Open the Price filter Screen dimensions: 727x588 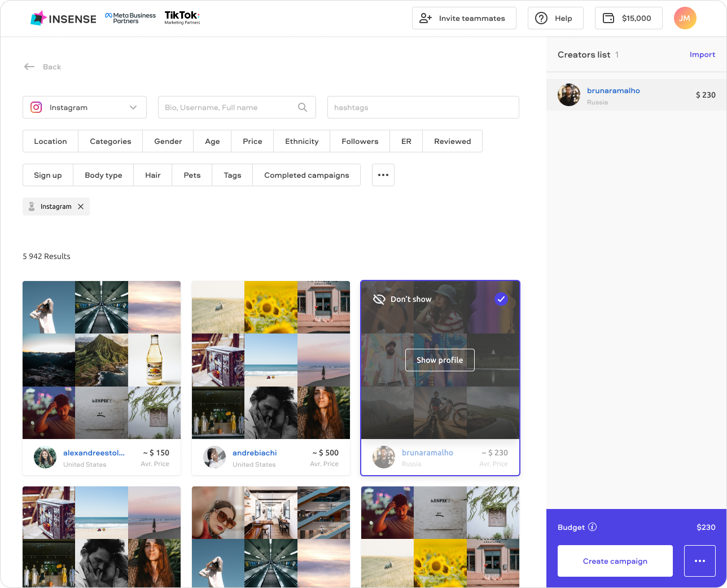pos(252,141)
